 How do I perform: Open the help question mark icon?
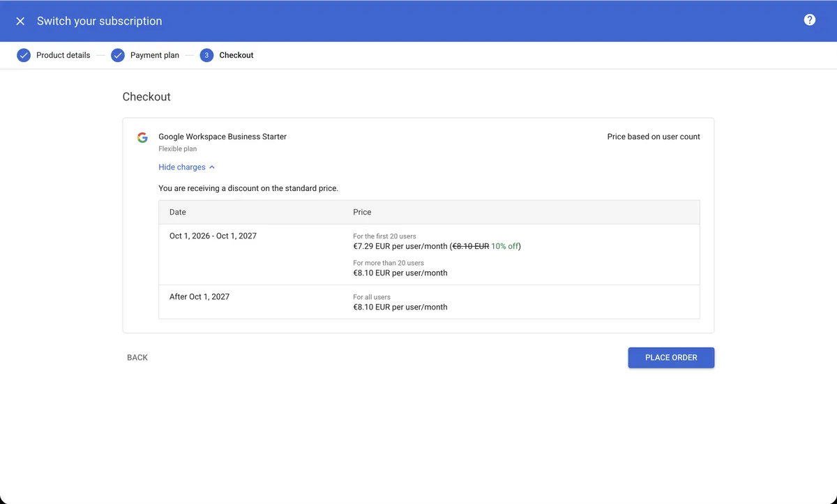[810, 20]
